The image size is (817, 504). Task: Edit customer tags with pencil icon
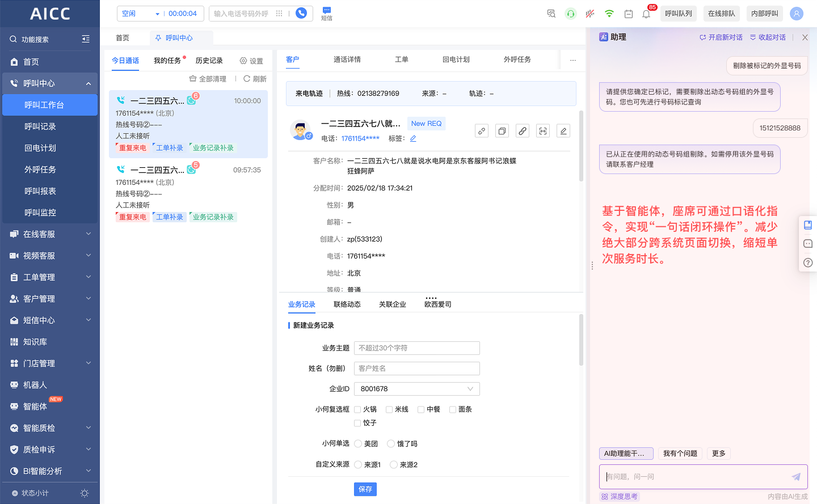[413, 138]
